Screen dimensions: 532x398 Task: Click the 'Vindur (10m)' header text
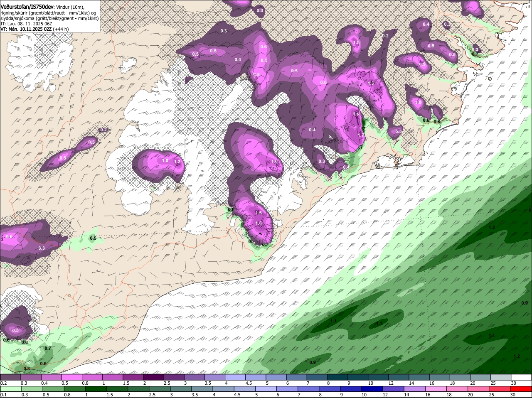[70, 7]
